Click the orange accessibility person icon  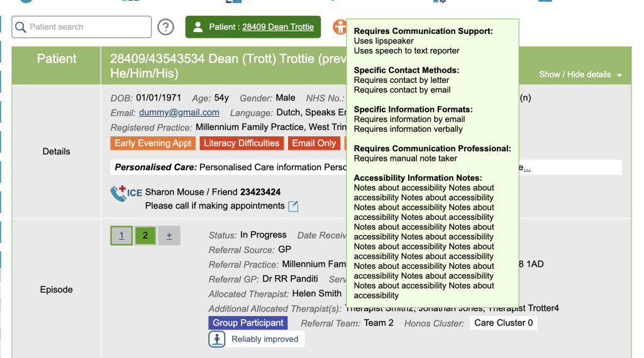[x=340, y=27]
